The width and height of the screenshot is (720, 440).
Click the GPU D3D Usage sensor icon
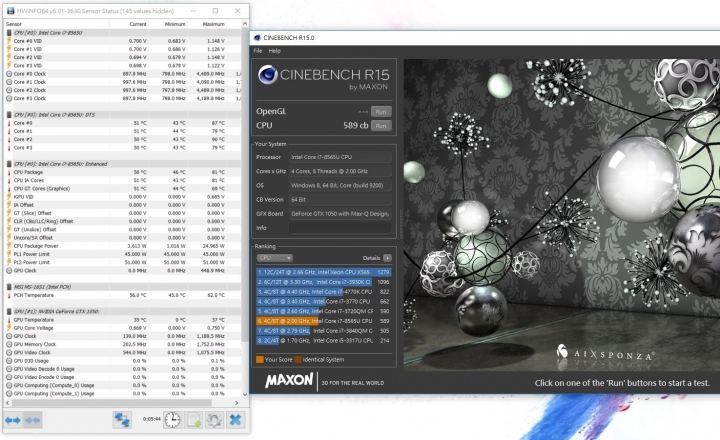click(x=9, y=361)
